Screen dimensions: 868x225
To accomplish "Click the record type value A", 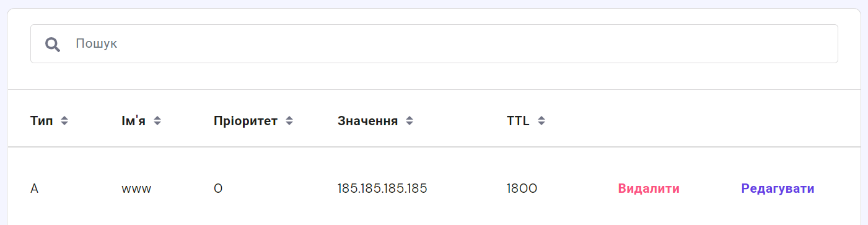I will click(34, 188).
